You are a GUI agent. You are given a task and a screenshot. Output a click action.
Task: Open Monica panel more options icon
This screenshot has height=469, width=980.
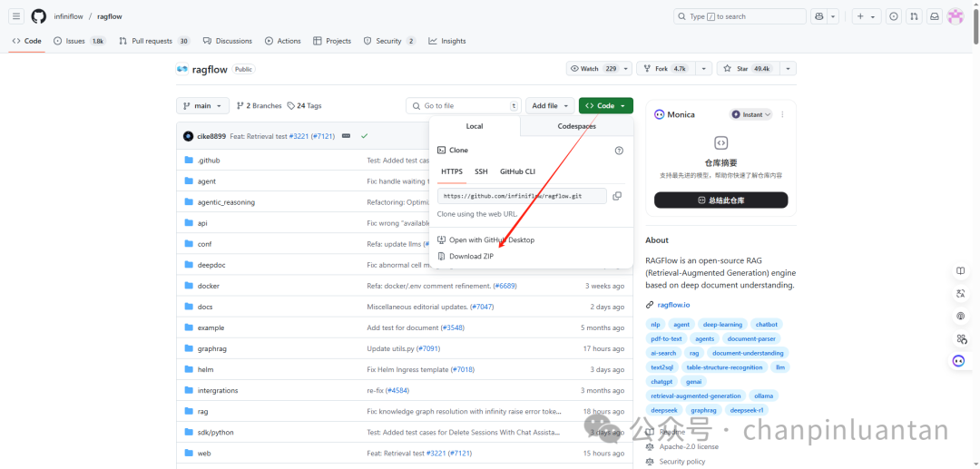tap(782, 114)
